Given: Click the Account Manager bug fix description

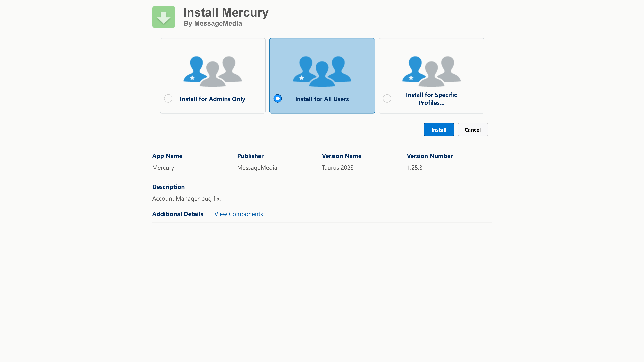Looking at the screenshot, I should pos(186,199).
